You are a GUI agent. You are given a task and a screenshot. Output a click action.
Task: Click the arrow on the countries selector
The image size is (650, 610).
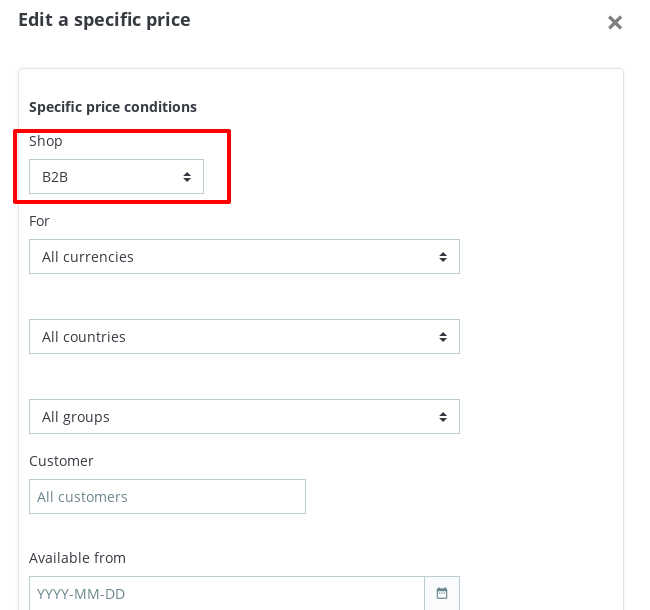click(443, 337)
